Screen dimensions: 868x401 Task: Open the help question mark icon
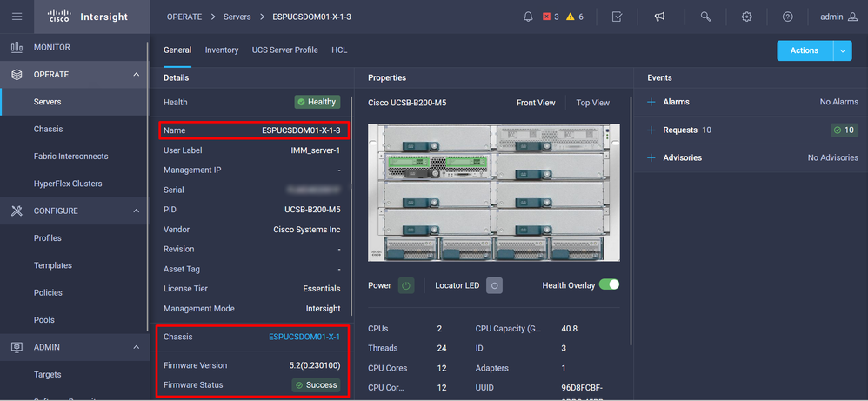[788, 17]
